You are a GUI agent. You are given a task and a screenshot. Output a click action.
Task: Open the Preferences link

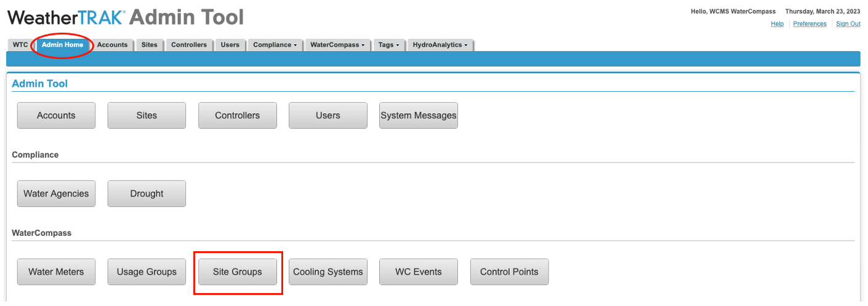(810, 24)
